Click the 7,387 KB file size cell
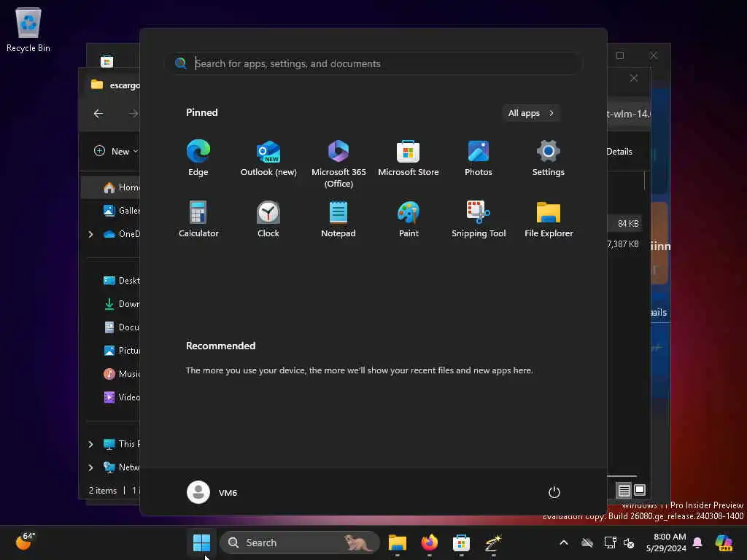The width and height of the screenshot is (747, 560). tap(623, 244)
